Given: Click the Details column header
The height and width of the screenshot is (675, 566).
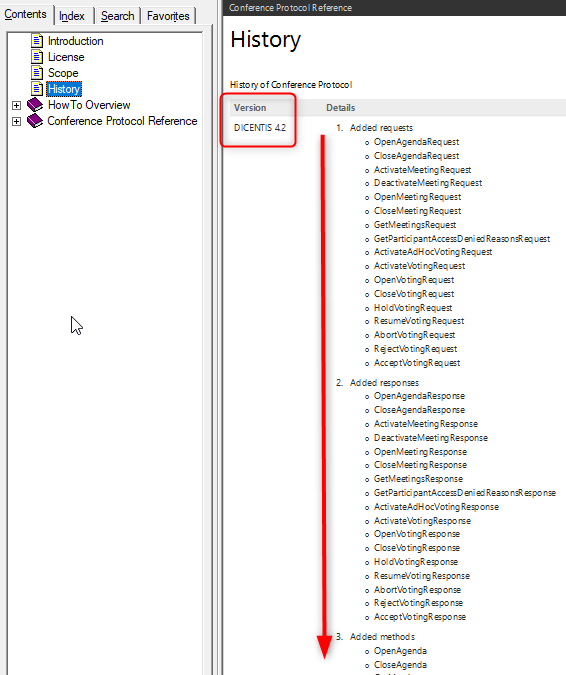Looking at the screenshot, I should 340,108.
